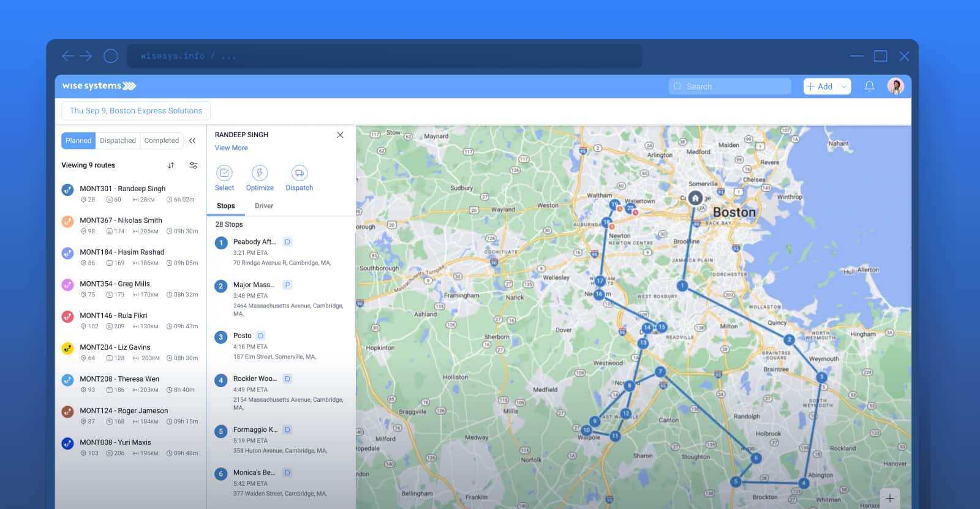980x509 pixels.
Task: Select route MONT146 - Rula Fikri
Action: (x=130, y=321)
